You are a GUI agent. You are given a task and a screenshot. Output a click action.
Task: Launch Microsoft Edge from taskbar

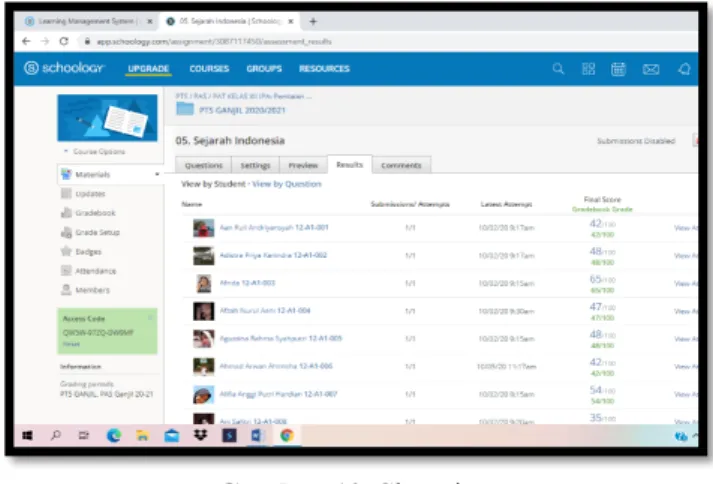[x=114, y=436]
